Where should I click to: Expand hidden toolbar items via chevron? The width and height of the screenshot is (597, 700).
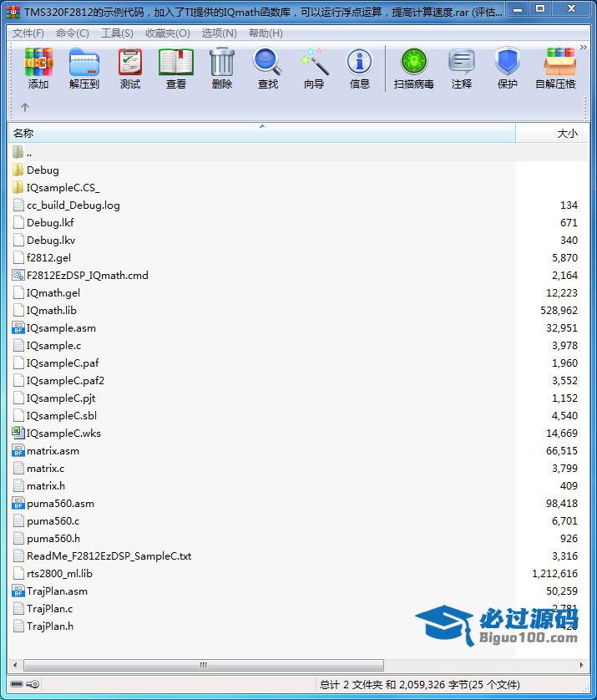[583, 47]
